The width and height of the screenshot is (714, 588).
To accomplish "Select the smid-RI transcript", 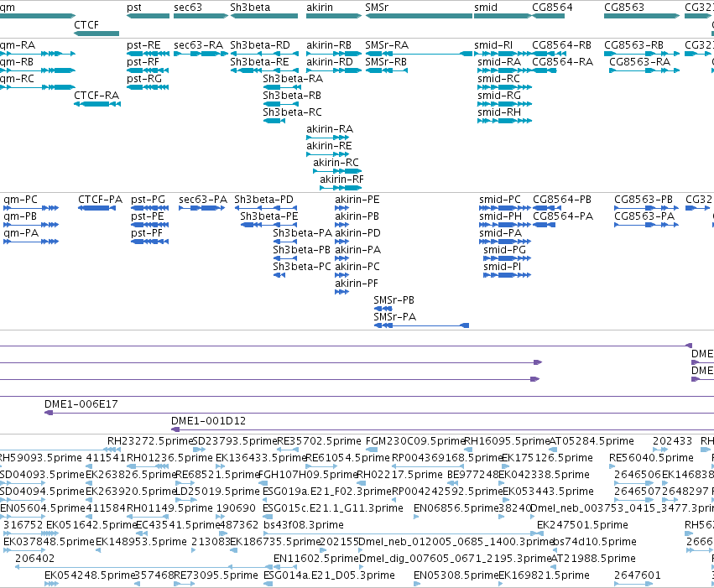I will click(x=503, y=54).
